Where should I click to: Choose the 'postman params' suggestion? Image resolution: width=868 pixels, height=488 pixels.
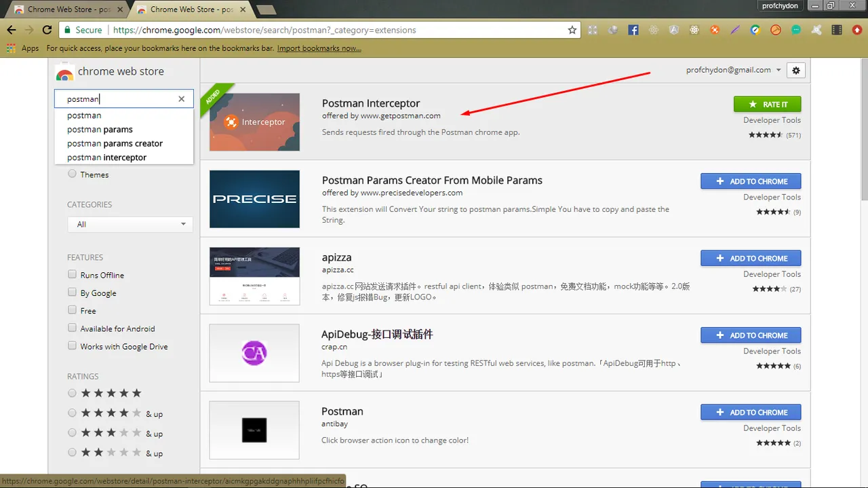[124, 129]
